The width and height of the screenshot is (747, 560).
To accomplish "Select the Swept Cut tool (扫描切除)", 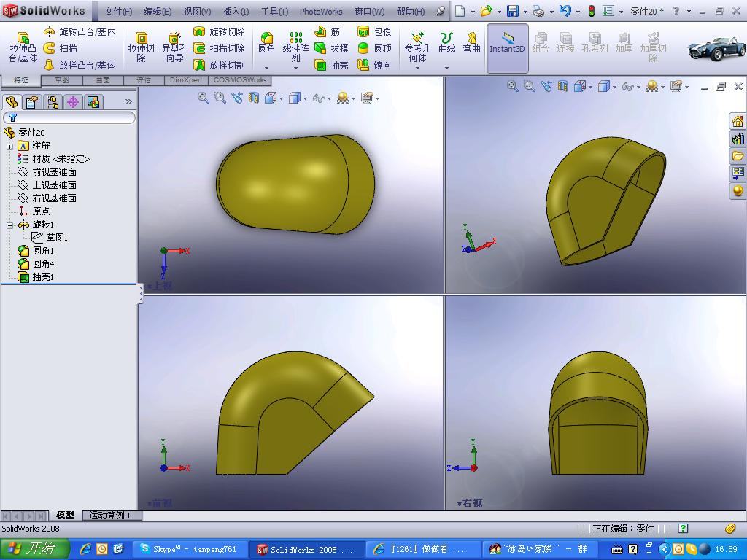I will 219,48.
